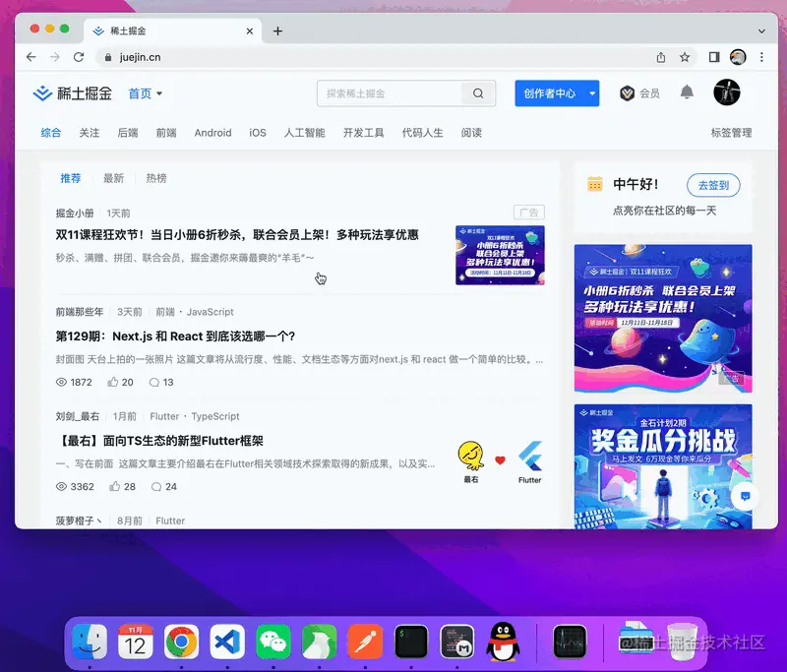The image size is (787, 672).
Task: Open the 人工智能 category
Action: tap(305, 133)
